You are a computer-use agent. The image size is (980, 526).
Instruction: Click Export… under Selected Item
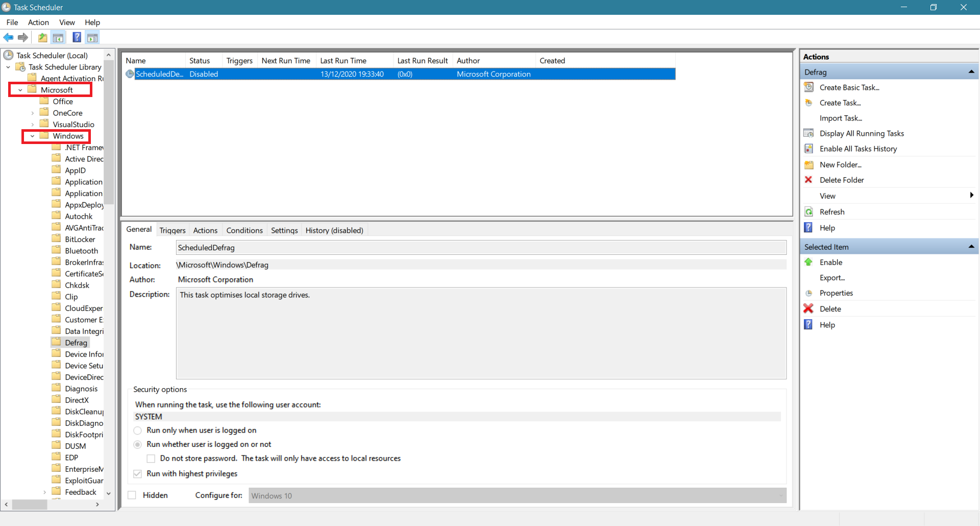[832, 277]
